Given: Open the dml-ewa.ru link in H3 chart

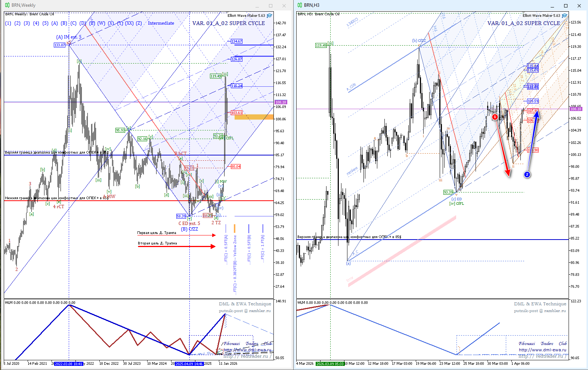Looking at the screenshot, I should click(x=542, y=350).
